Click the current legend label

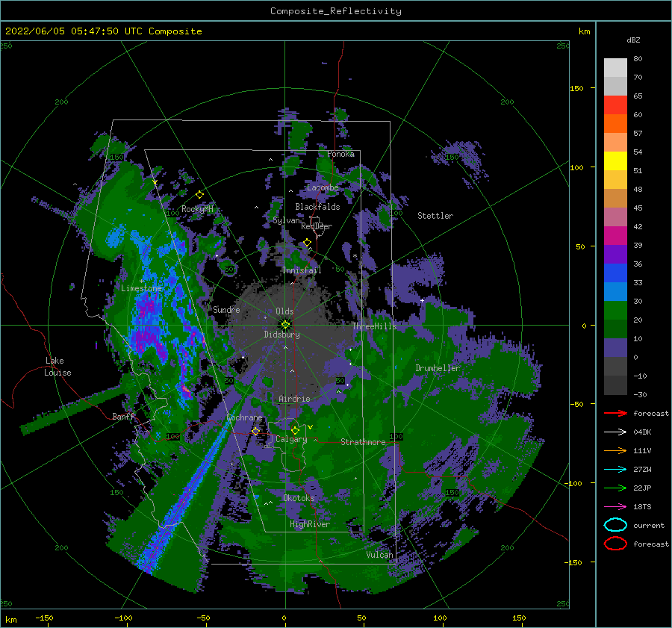pyautogui.click(x=649, y=525)
